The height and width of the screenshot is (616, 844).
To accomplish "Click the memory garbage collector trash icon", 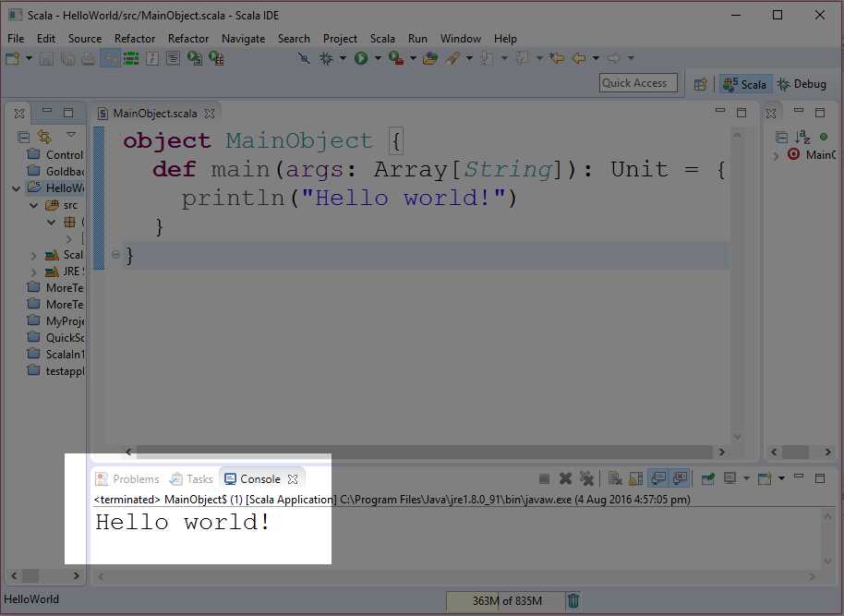I will click(x=573, y=600).
